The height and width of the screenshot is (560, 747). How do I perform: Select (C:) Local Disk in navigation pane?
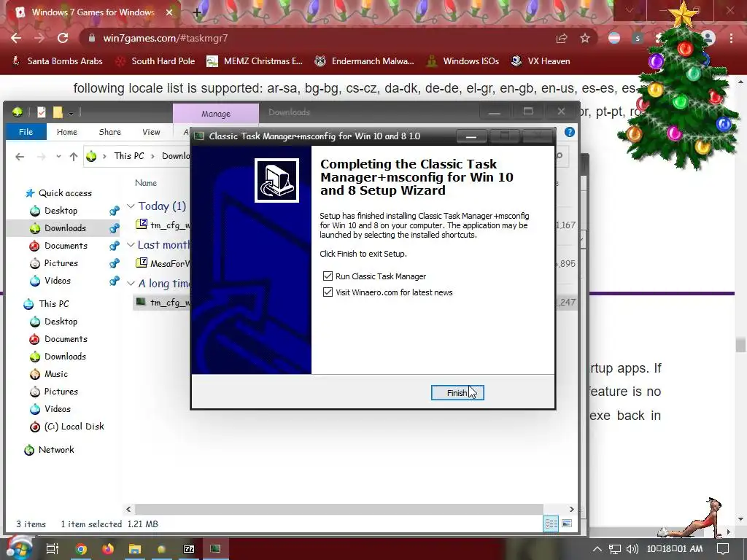tap(74, 426)
